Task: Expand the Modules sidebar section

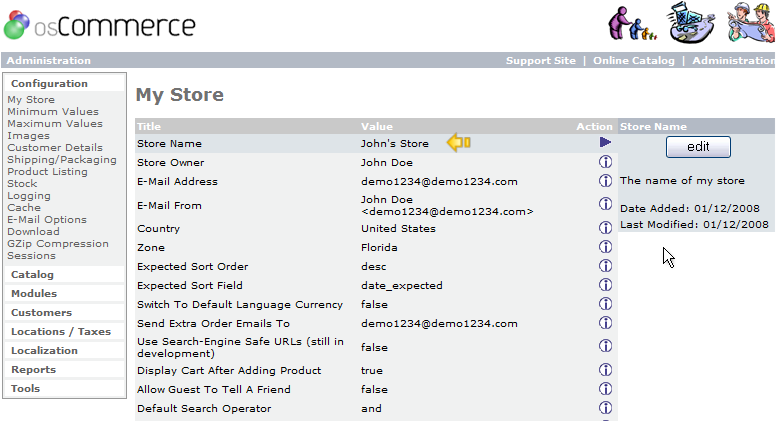Action: [34, 294]
